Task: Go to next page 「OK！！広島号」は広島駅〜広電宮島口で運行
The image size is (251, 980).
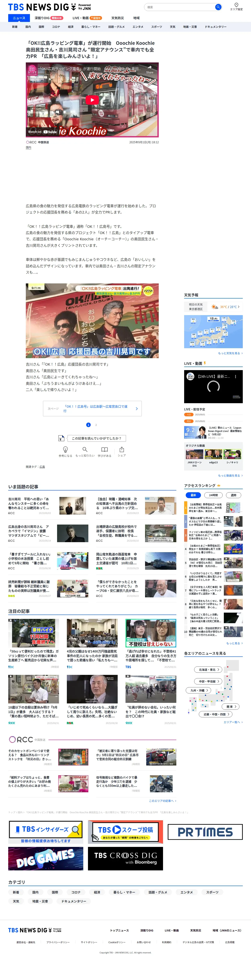Action: coord(92,409)
